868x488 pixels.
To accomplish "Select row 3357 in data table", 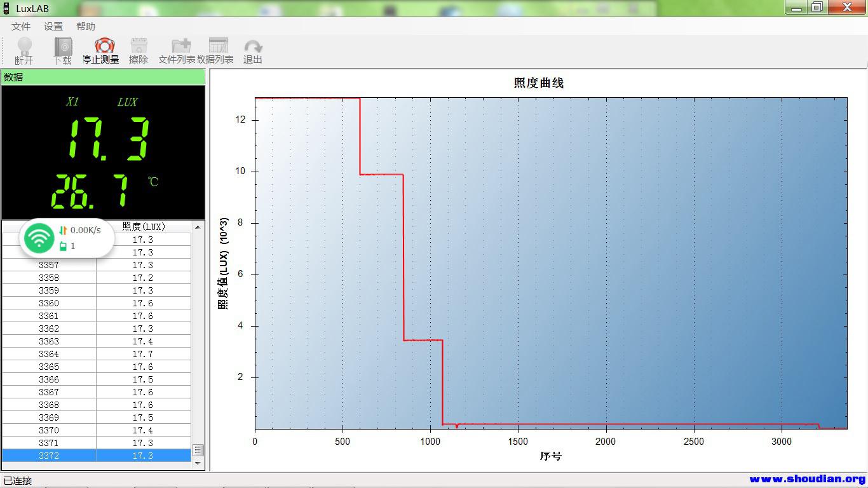I will tap(97, 265).
